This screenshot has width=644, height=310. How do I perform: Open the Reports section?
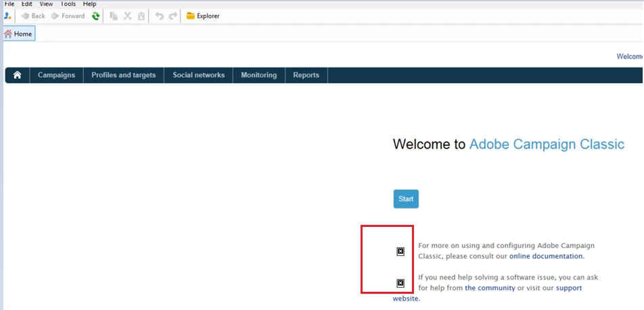click(x=306, y=75)
